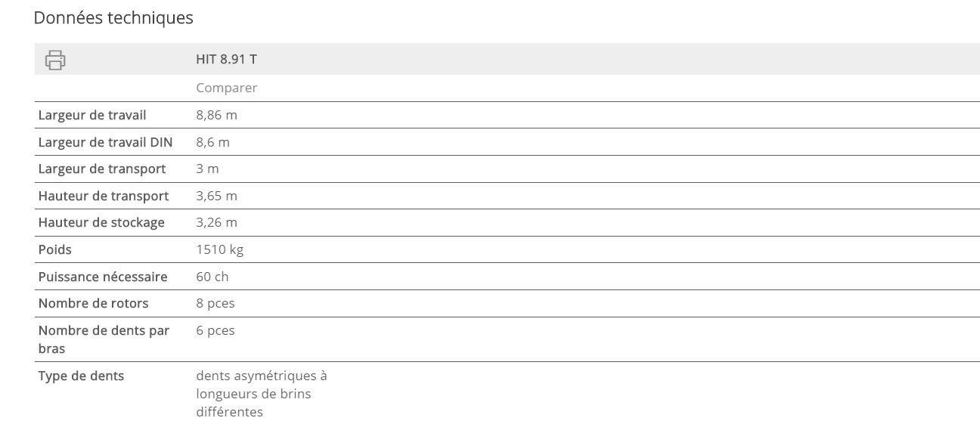Viewport: 980px width, 424px height.
Task: Select the 3,65 m transport height value
Action: tap(216, 196)
